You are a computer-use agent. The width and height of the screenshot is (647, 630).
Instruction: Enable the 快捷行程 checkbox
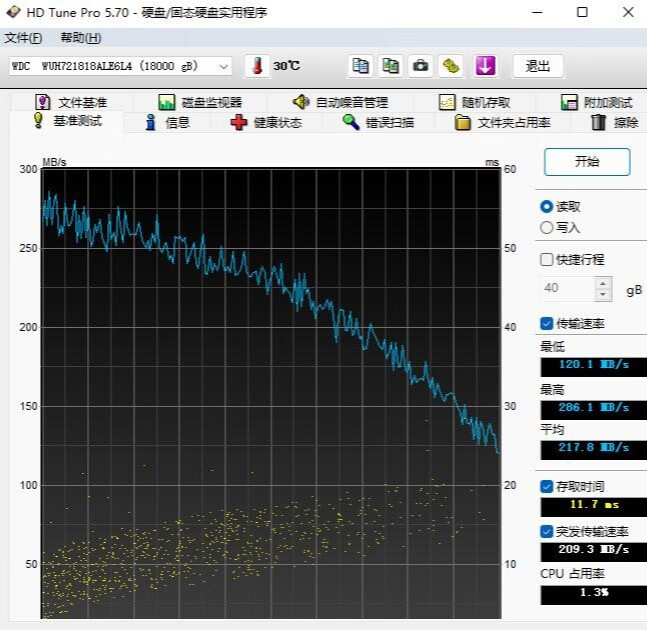point(547,259)
